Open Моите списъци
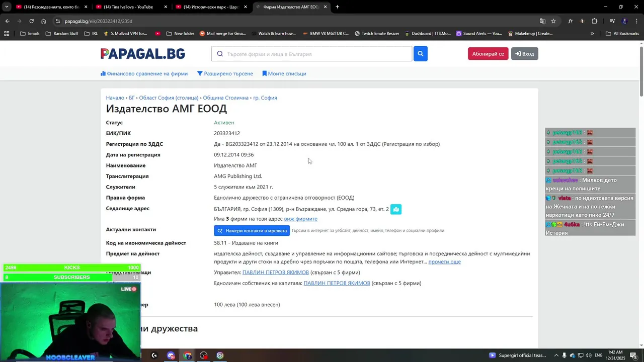Screen dimensions: 644x362 point(284,73)
